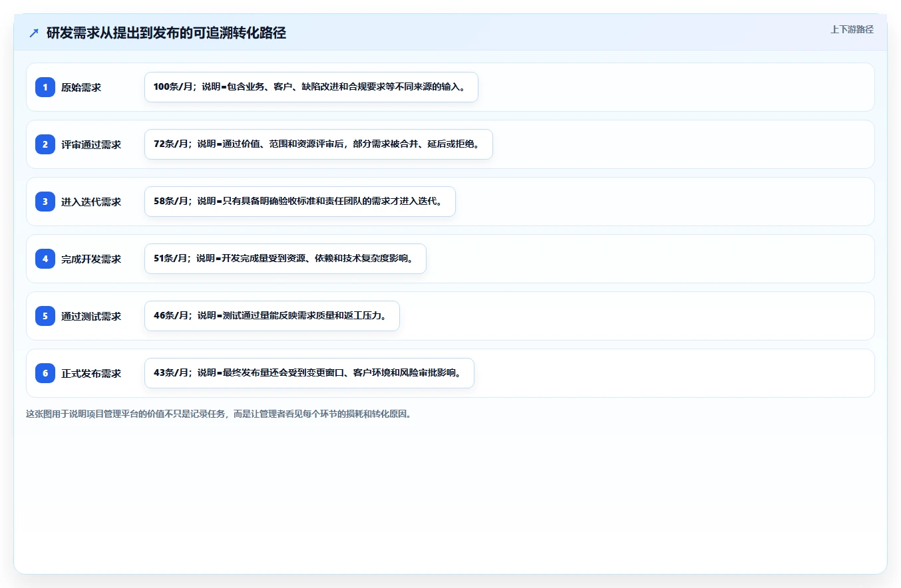Select step number 1 badge
Viewport: 901px width, 588px height.
45,87
